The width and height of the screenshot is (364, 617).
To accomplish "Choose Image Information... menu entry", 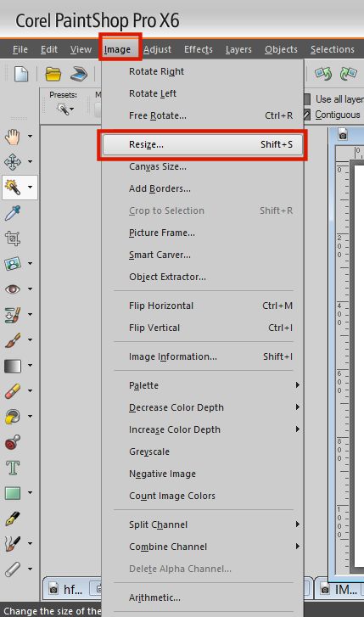I will [x=203, y=357].
